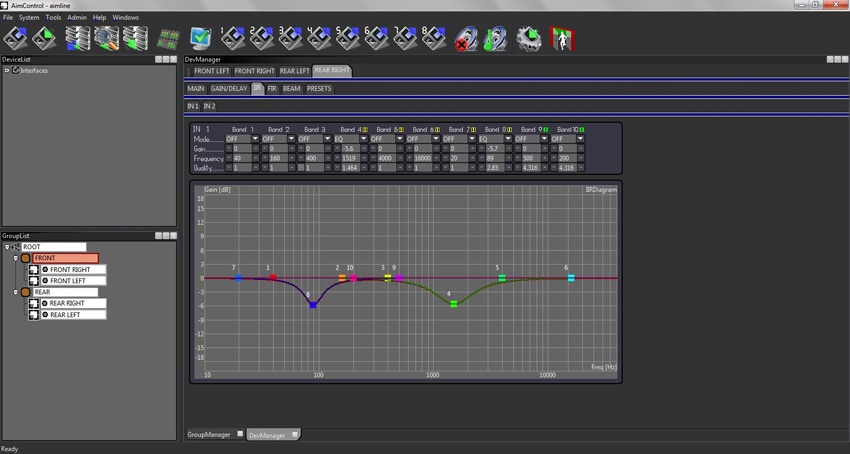Toggle the Band 7 yellow indicator
The width and height of the screenshot is (850, 454).
coord(473,130)
